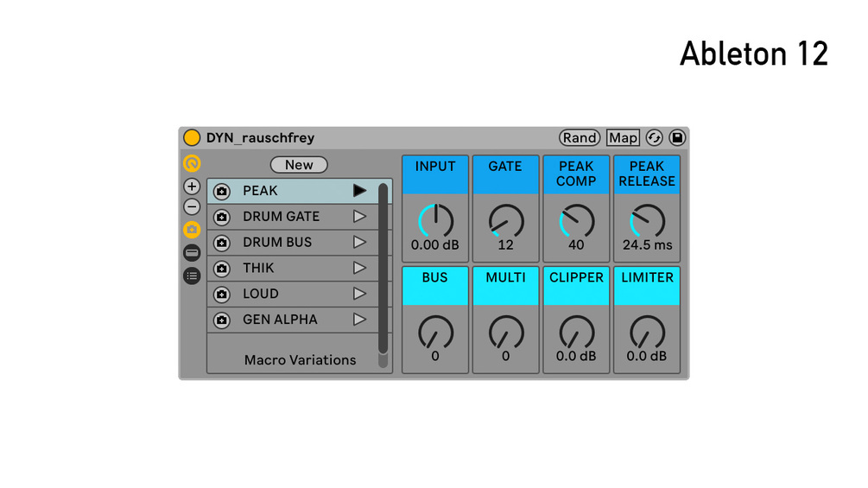Click the BUS macro knob
The image size is (868, 488).
pyautogui.click(x=435, y=333)
